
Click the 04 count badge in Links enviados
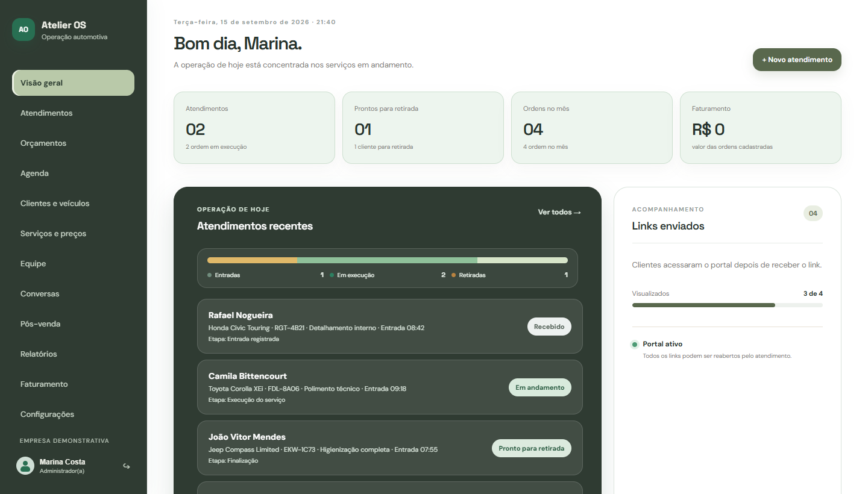813,213
